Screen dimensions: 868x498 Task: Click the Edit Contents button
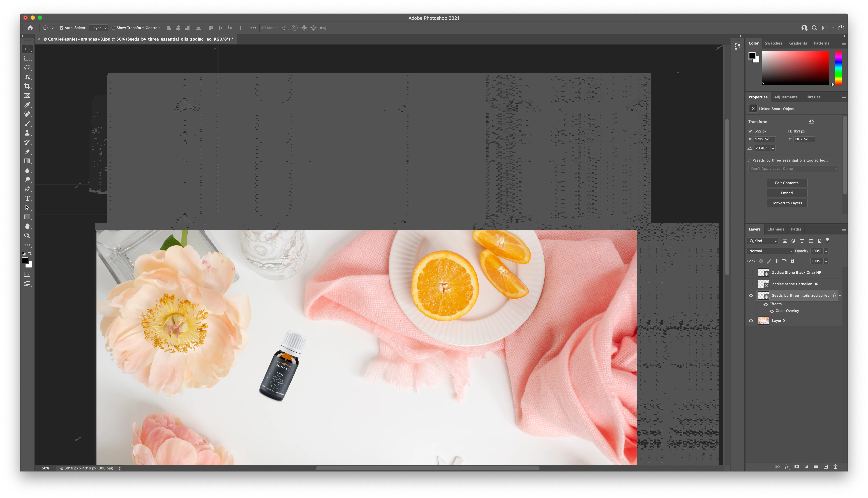(x=786, y=183)
